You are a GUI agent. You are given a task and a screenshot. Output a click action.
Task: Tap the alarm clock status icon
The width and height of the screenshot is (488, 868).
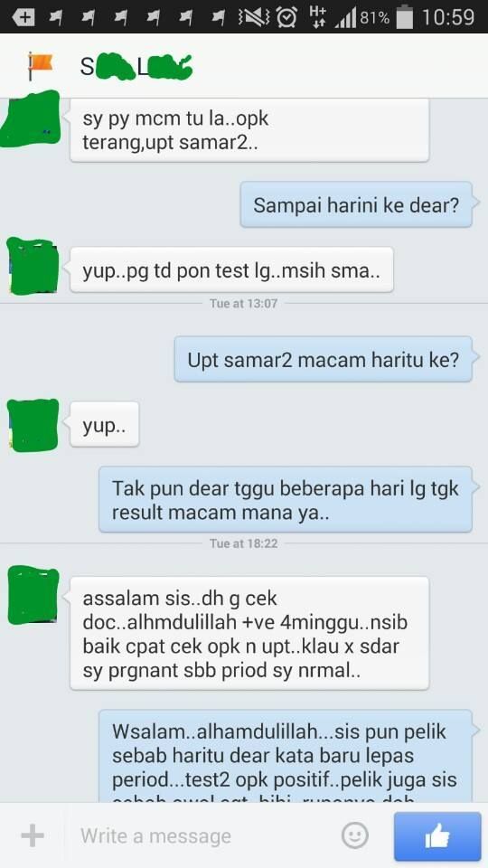(x=286, y=17)
